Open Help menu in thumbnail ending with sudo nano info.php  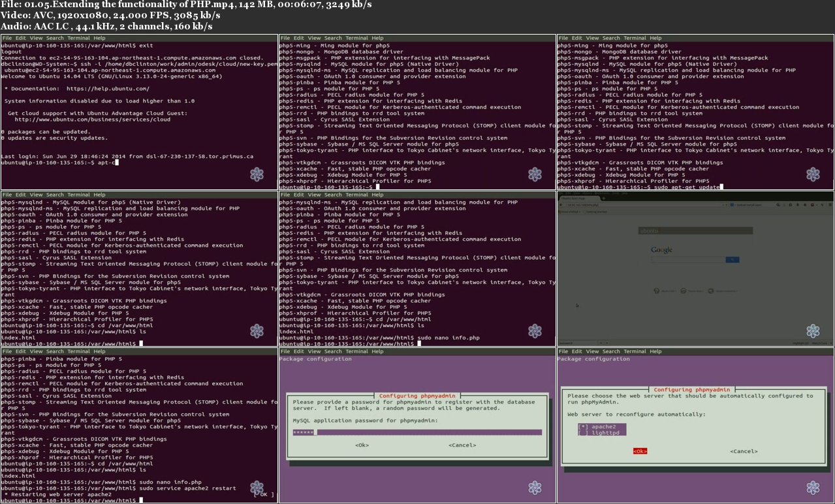point(377,195)
